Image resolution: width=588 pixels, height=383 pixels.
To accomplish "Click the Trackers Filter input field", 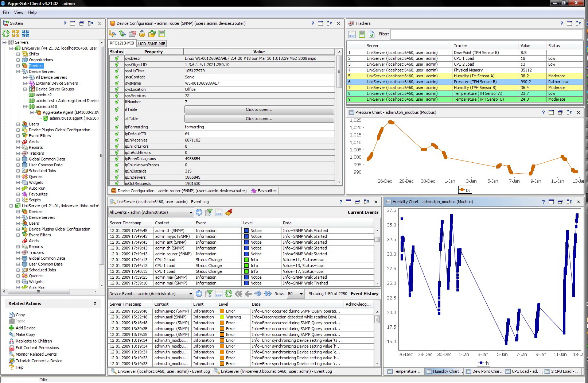I will pyautogui.click(x=486, y=34).
